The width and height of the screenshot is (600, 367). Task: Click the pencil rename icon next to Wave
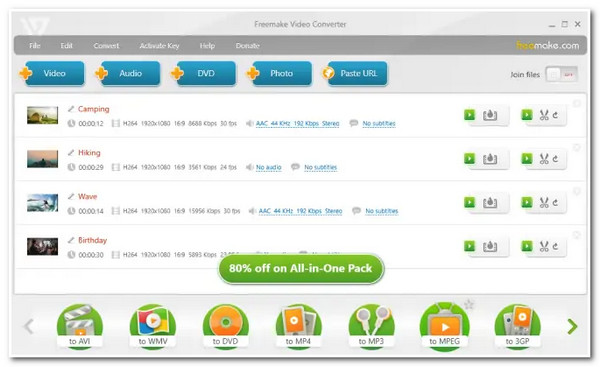click(71, 196)
